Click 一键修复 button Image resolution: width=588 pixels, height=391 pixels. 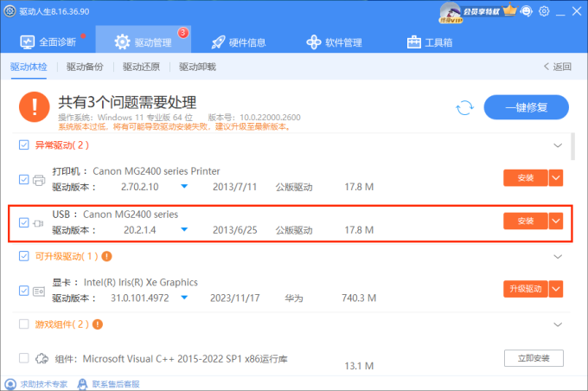click(x=526, y=107)
